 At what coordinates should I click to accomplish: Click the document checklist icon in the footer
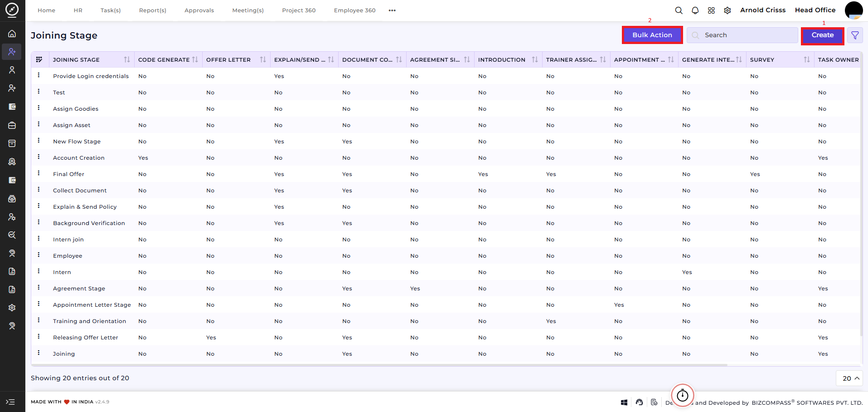coord(654,402)
